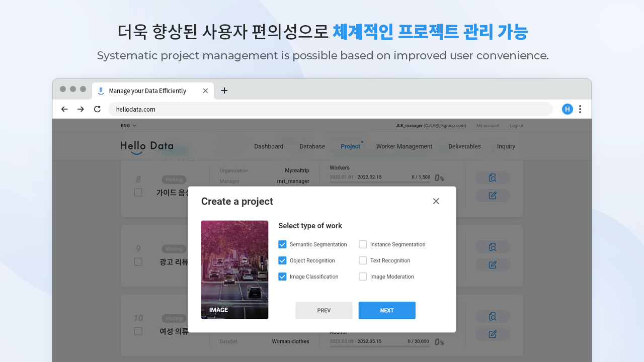Close the 'Manage your Data Efficiently' tab
This screenshot has width=644, height=362.
point(205,91)
